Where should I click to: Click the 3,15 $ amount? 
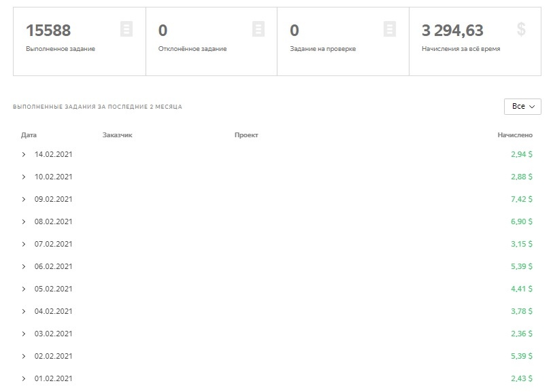(522, 244)
